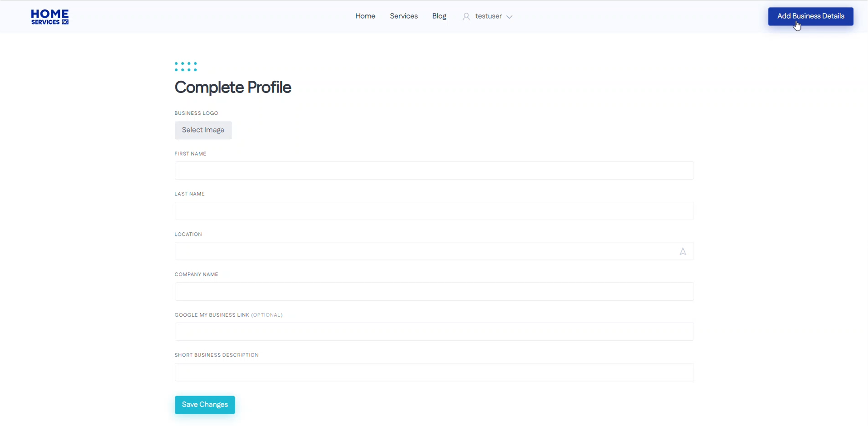Expand the testuser dropdown chevron
The height and width of the screenshot is (426, 868).
(509, 17)
